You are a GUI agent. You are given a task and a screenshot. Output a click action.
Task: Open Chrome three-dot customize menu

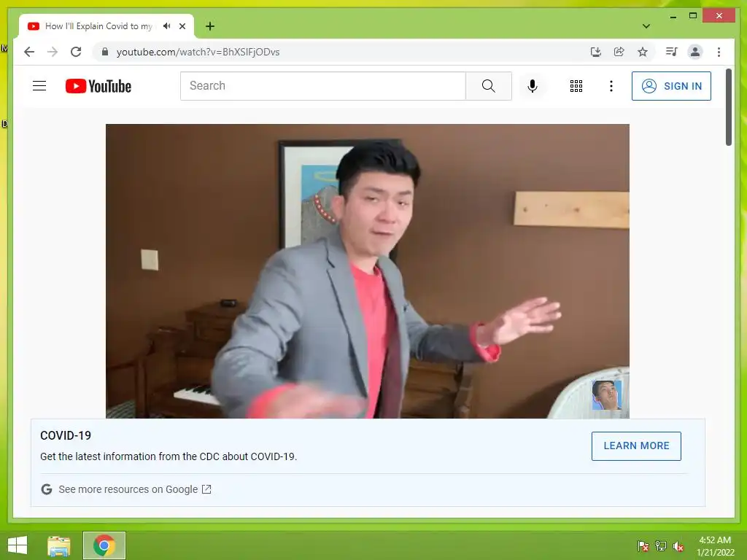pyautogui.click(x=719, y=52)
